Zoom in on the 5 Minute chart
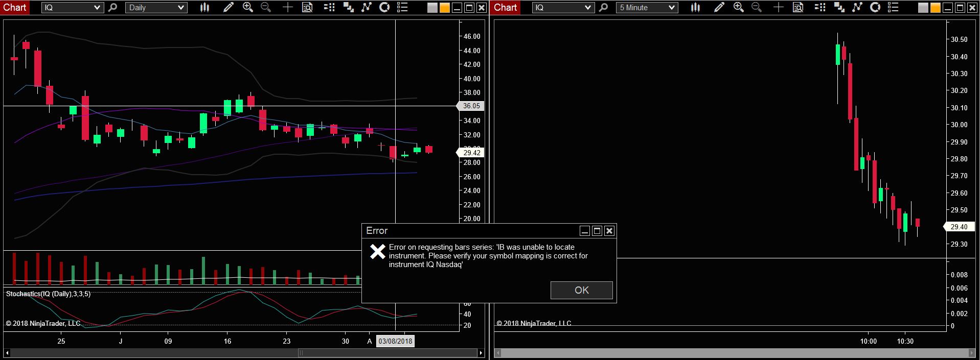 tap(739, 8)
